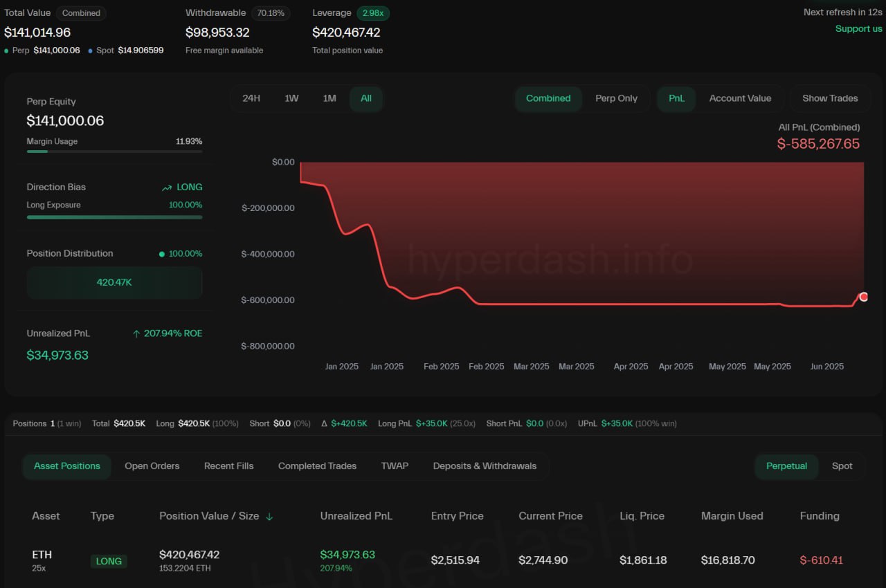Click the 2.98x Leverage badge

(373, 12)
